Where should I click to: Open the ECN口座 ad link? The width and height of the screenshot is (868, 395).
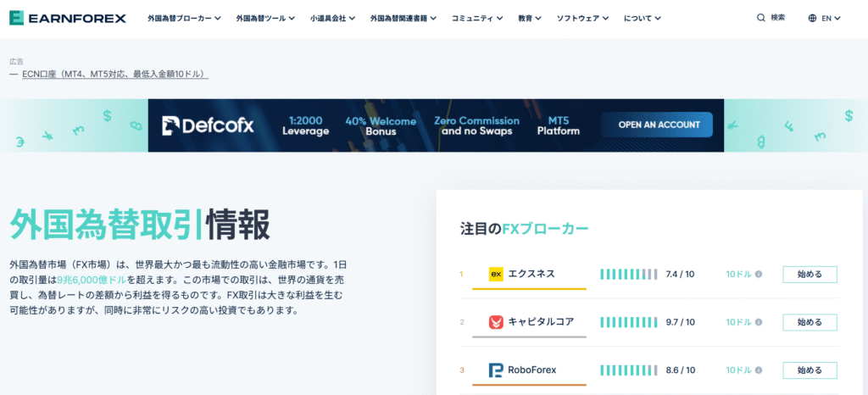click(x=115, y=74)
